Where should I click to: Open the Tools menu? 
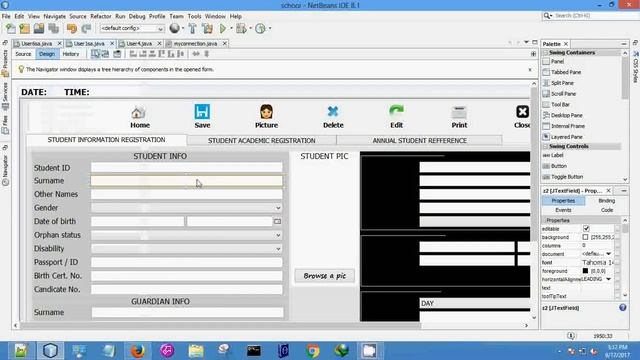coord(194,16)
